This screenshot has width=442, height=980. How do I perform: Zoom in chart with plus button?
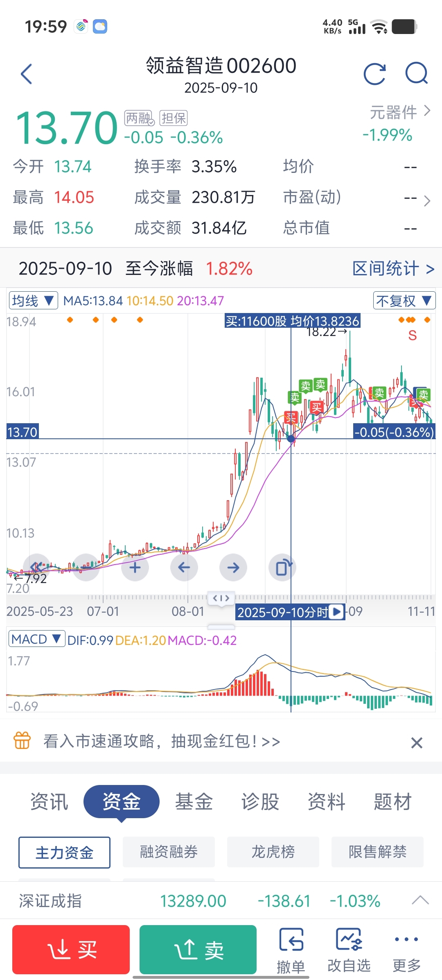(x=135, y=567)
